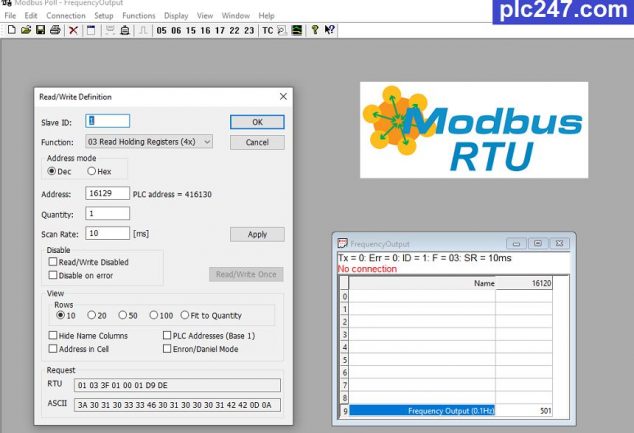Click the 16120 column header
The width and height of the screenshot is (634, 433).
(524, 283)
